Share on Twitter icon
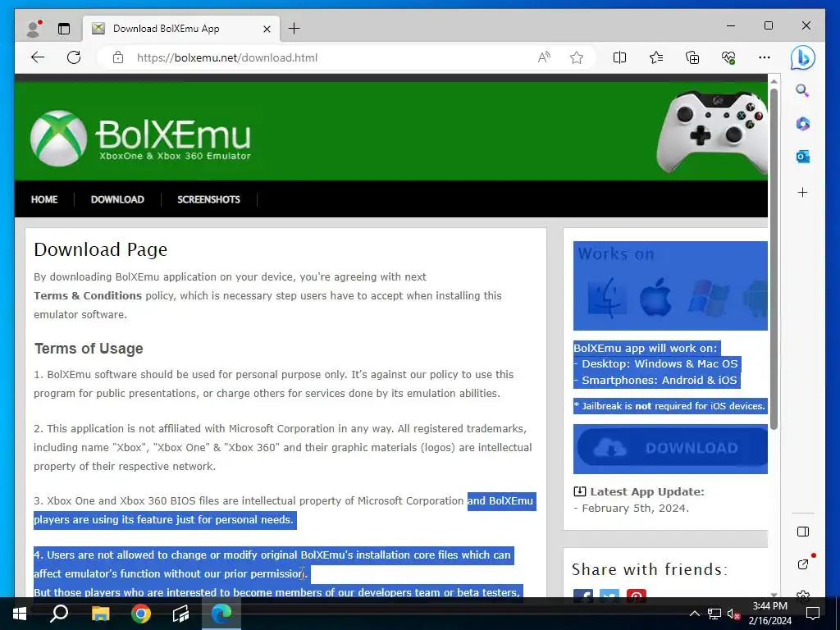The width and height of the screenshot is (840, 630). (x=609, y=596)
